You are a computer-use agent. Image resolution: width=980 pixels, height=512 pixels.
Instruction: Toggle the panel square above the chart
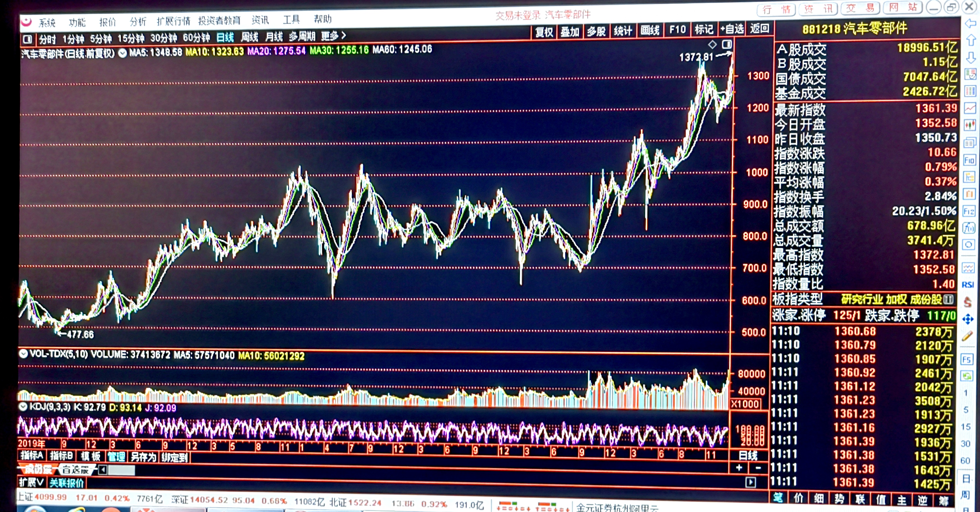pyautogui.click(x=727, y=44)
